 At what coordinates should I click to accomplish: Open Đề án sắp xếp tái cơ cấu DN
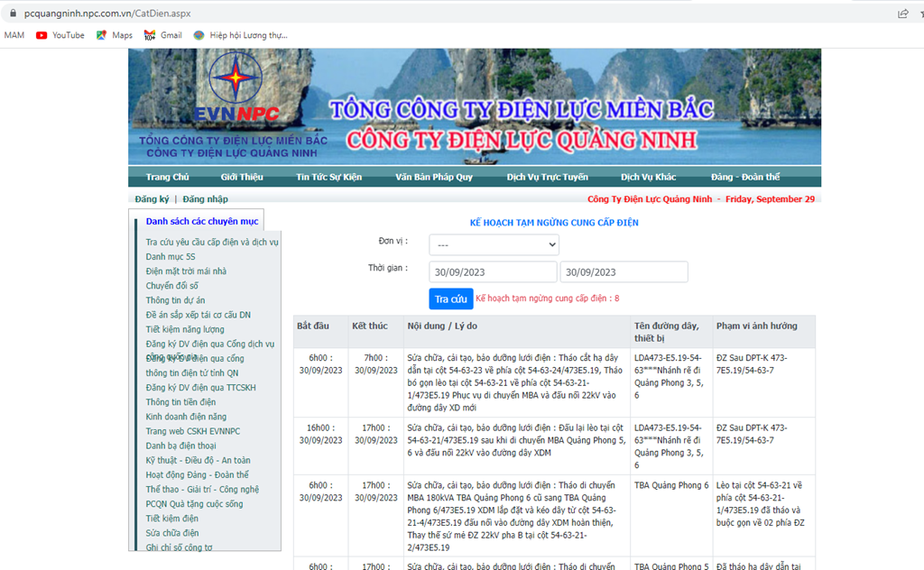[x=198, y=315]
